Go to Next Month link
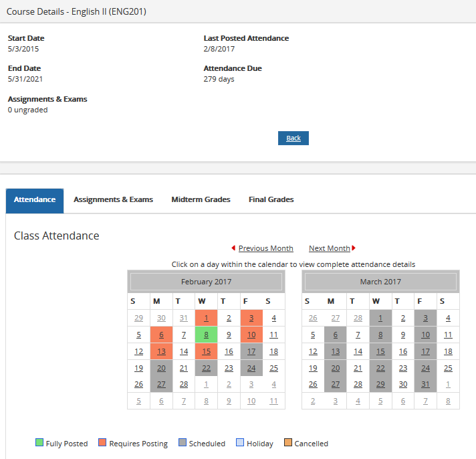 point(329,248)
